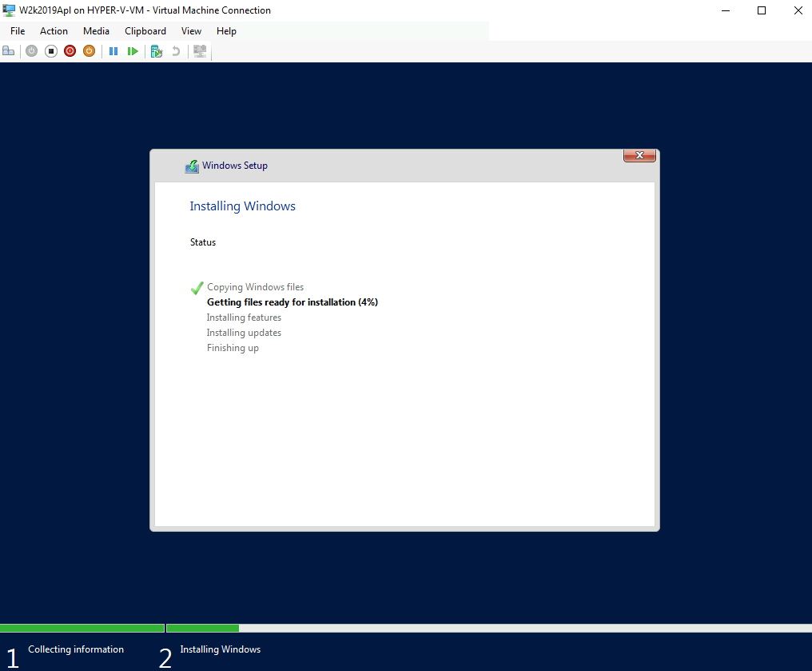Close the Virtual Machine Connection window
Viewport: 812px width, 671px height.
[798, 10]
